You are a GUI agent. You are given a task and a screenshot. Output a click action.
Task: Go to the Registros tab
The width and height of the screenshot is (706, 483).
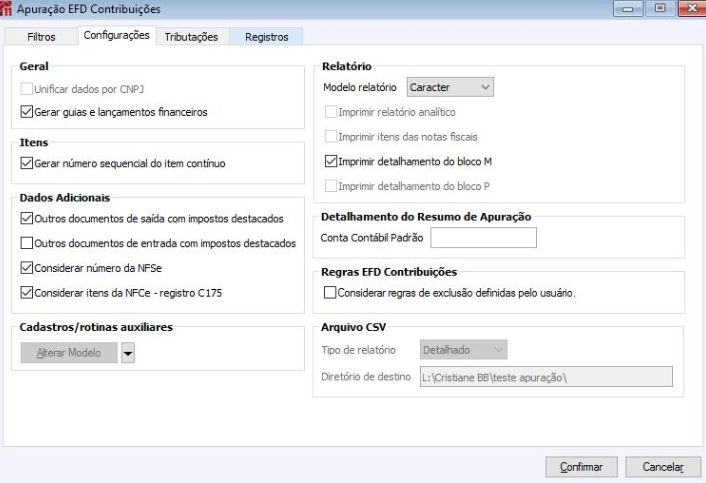pyautogui.click(x=267, y=36)
